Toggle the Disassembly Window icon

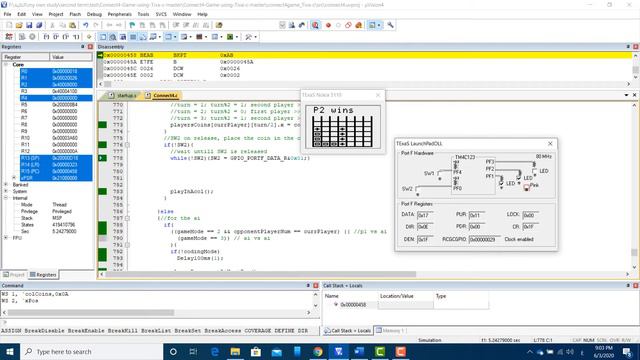tap(113, 37)
